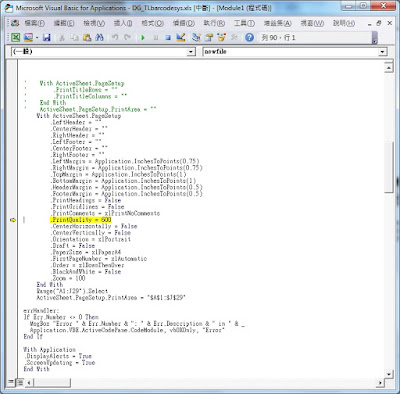Click the highlighted .PrintQuality = 600 line

pos(81,220)
